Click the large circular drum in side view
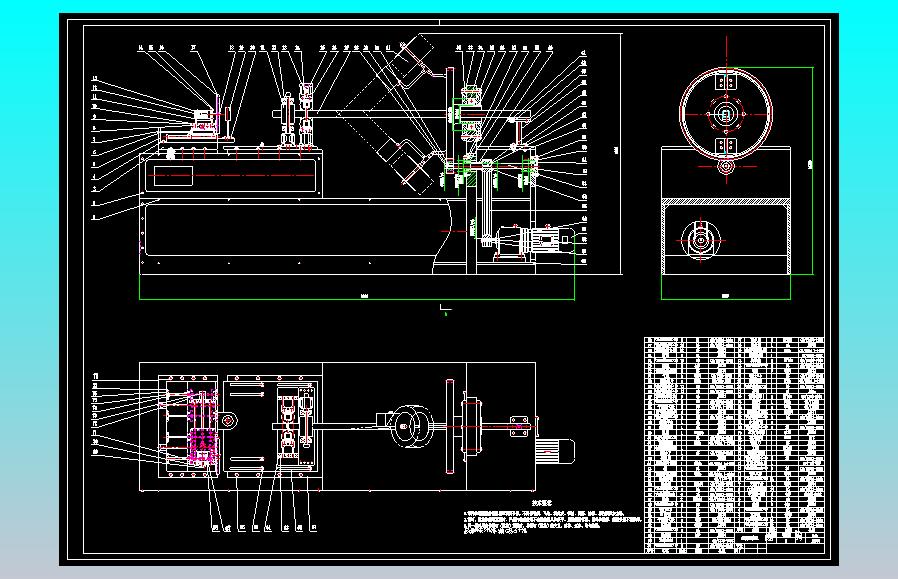 [726, 113]
